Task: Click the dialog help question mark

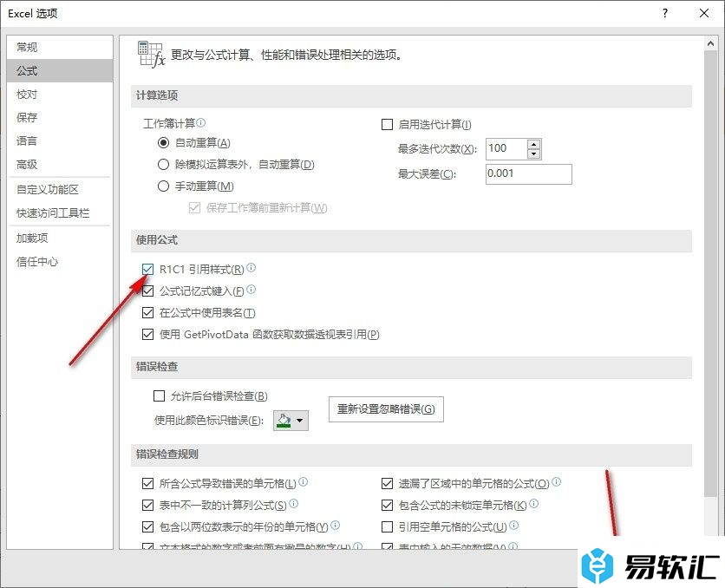Action: click(x=665, y=13)
